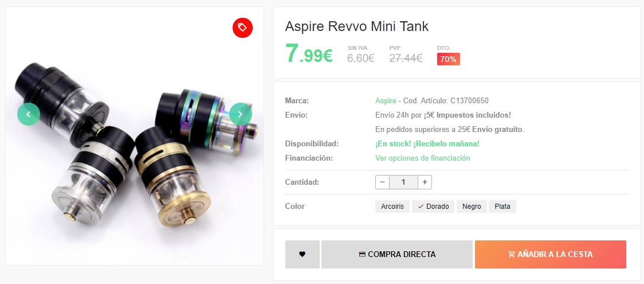Open Ver opciones de financiación link
644x284 pixels.
coord(423,158)
